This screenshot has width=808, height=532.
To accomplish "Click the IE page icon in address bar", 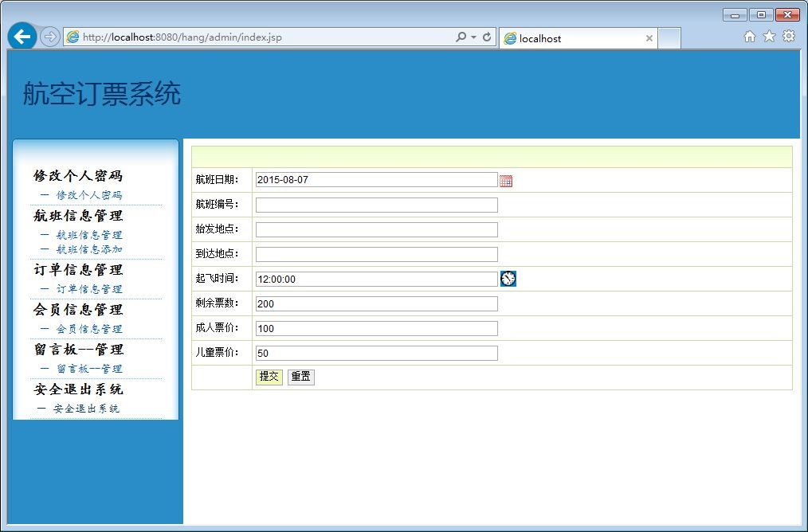I will [x=73, y=37].
